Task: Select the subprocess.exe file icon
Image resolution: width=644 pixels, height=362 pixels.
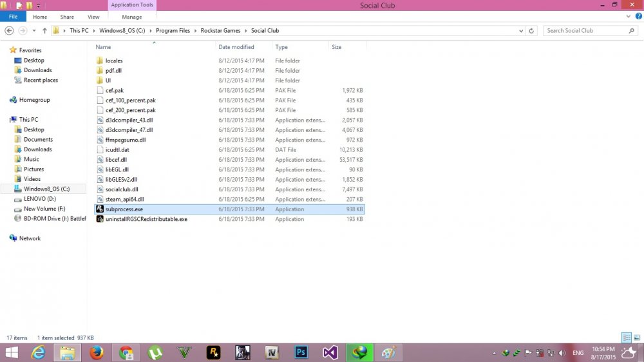Action: tap(100, 209)
